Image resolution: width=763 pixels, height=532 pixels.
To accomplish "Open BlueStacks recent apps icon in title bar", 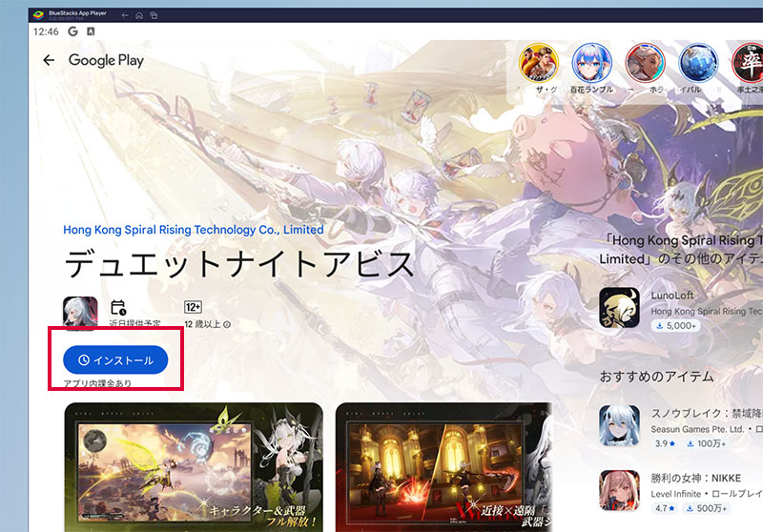I will pos(154,15).
